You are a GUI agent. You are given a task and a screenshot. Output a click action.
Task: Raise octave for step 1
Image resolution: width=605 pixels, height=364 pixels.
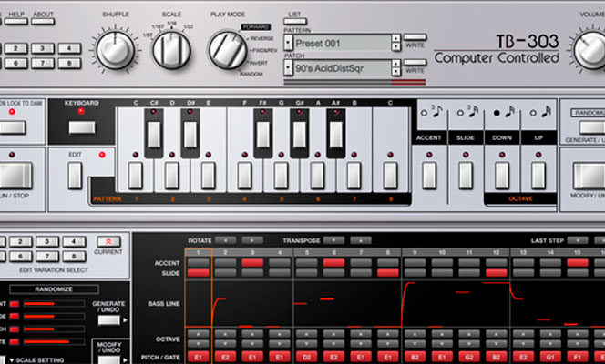tap(199, 334)
